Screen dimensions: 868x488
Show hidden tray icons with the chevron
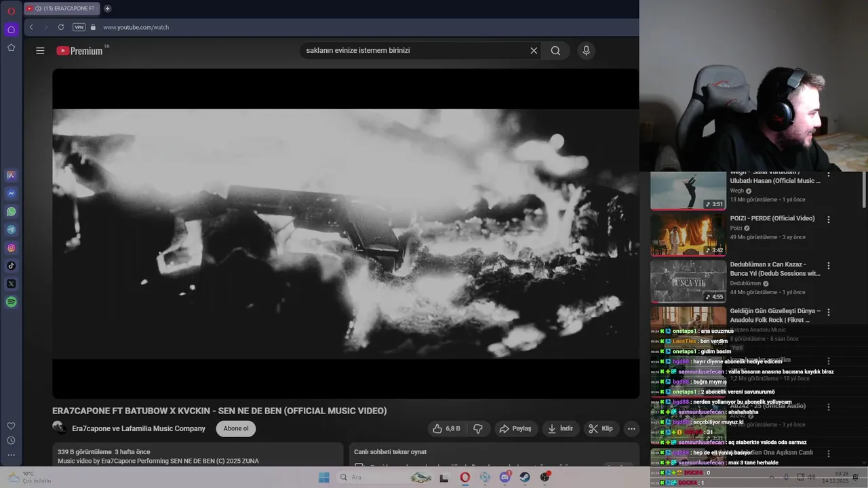pyautogui.click(x=771, y=477)
